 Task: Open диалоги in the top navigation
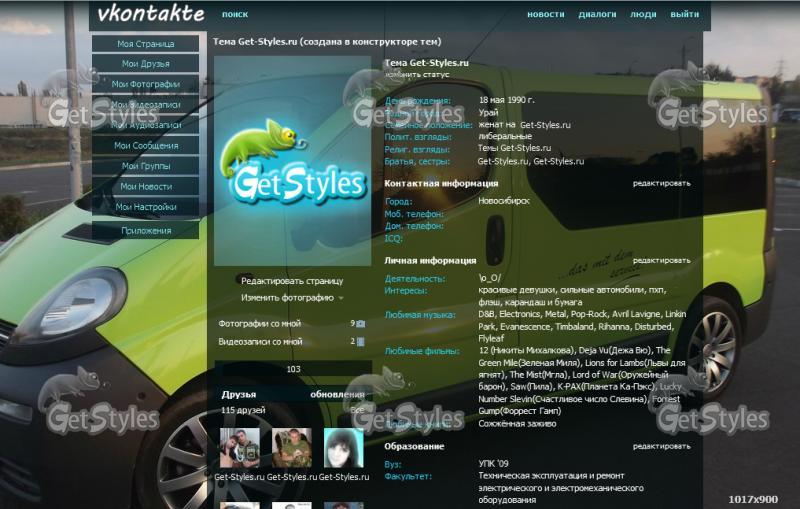pos(597,15)
